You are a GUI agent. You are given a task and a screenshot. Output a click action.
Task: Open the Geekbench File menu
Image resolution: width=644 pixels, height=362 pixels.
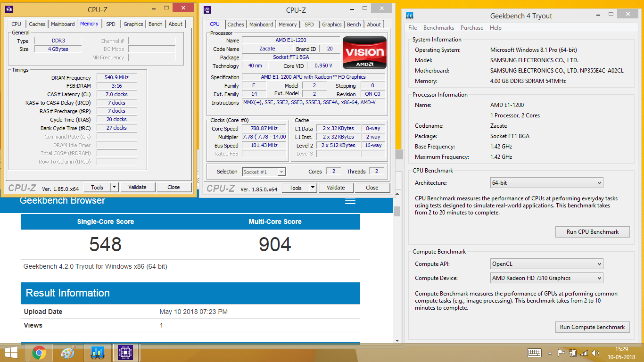coord(413,28)
